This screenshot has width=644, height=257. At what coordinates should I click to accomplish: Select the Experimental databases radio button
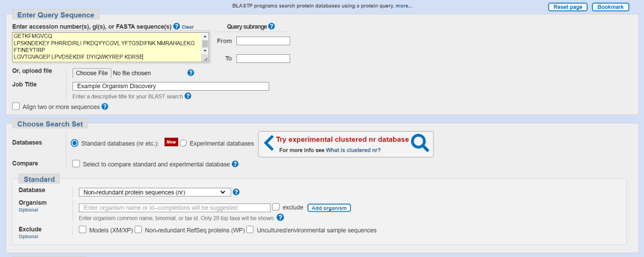pyautogui.click(x=184, y=144)
